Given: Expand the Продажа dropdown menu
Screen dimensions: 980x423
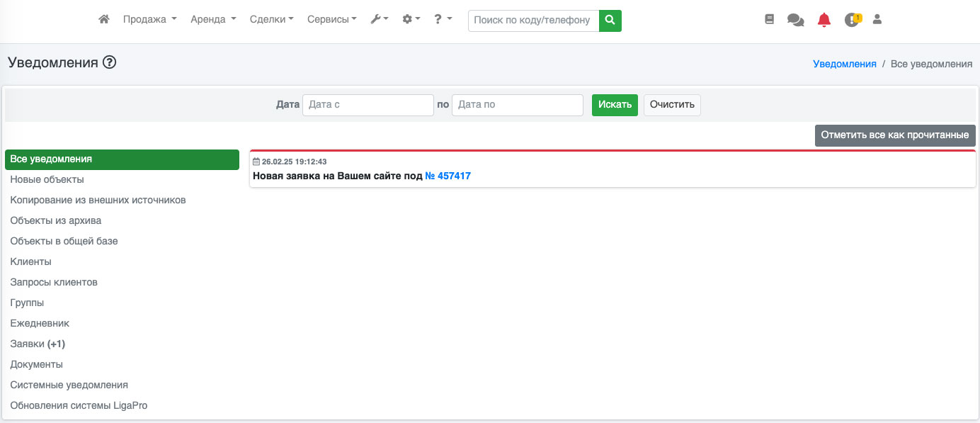Looking at the screenshot, I should (149, 20).
